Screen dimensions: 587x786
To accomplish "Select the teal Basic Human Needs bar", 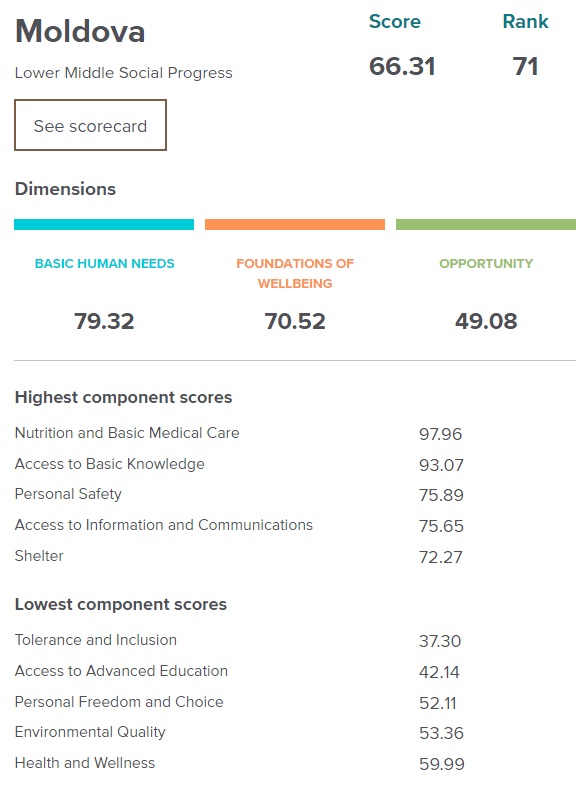I will 104,225.
